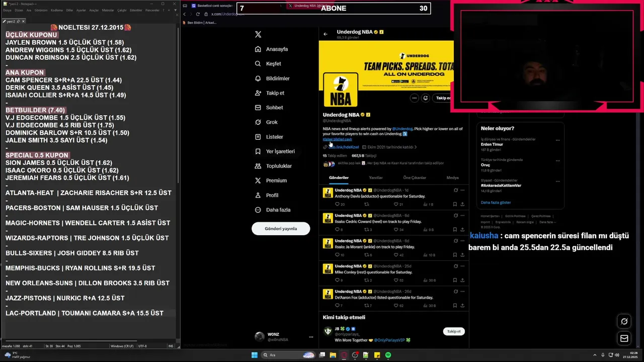Viewport: 644px width, 362px height.
Task: Switch to Medya tab
Action: click(x=452, y=177)
